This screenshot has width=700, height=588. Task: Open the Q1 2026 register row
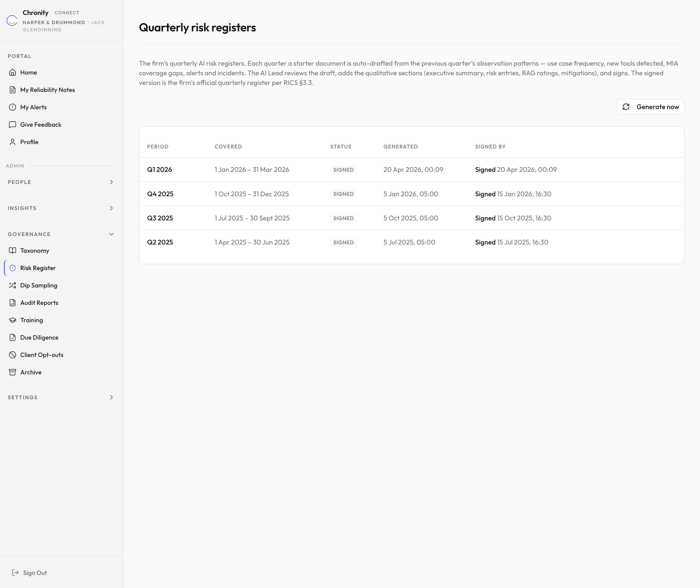160,169
